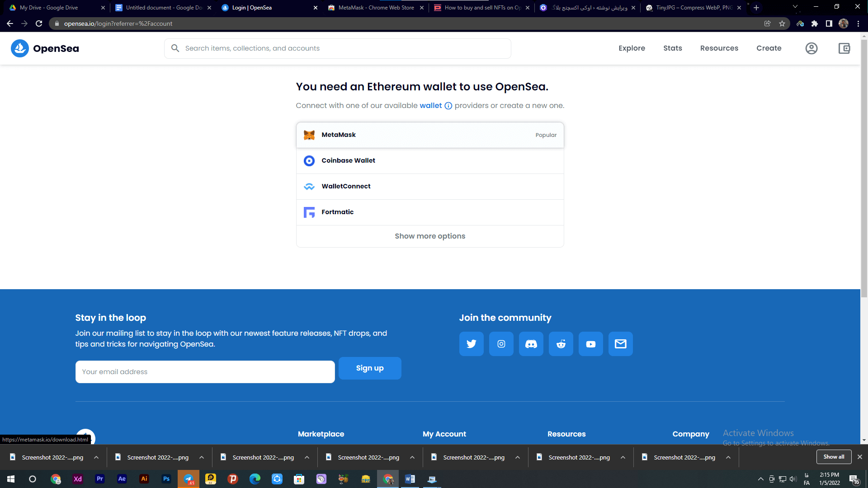Screen dimensions: 868x488
Task: Show hidden system tray icons
Action: 761,479
